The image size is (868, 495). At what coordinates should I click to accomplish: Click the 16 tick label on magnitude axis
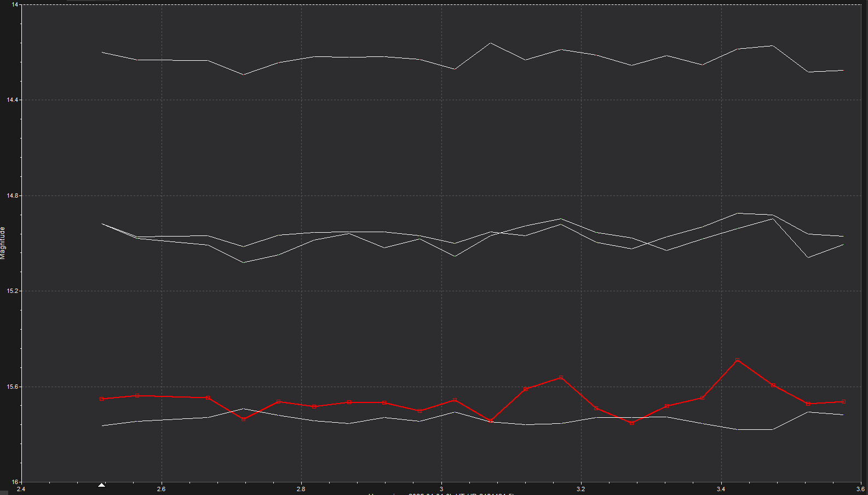(x=15, y=482)
